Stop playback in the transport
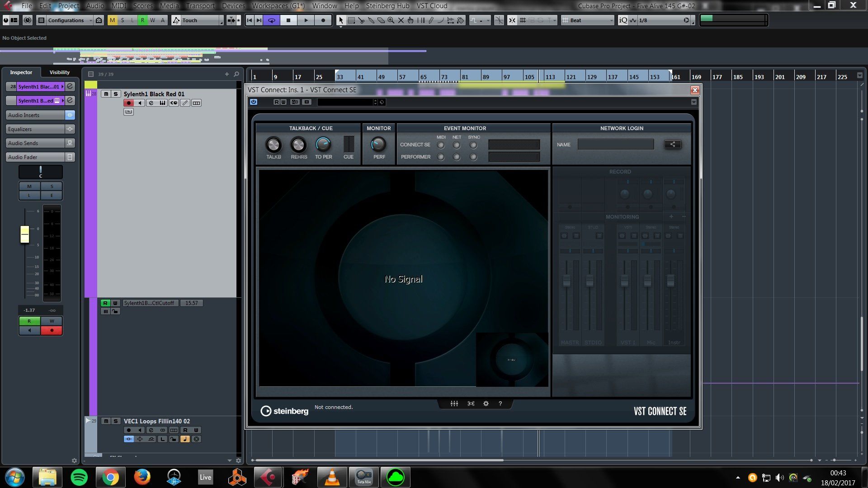Viewport: 868px width, 488px height. pyautogui.click(x=288, y=20)
